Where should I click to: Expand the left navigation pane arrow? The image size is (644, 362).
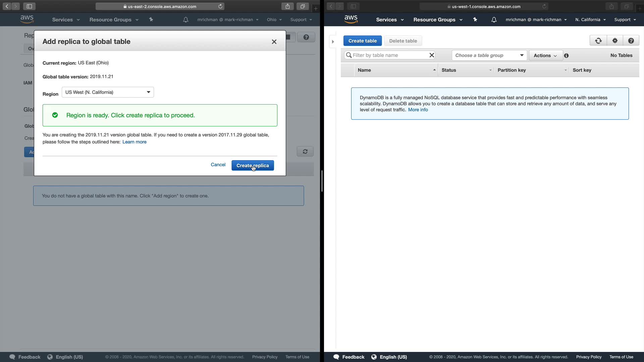(x=333, y=42)
